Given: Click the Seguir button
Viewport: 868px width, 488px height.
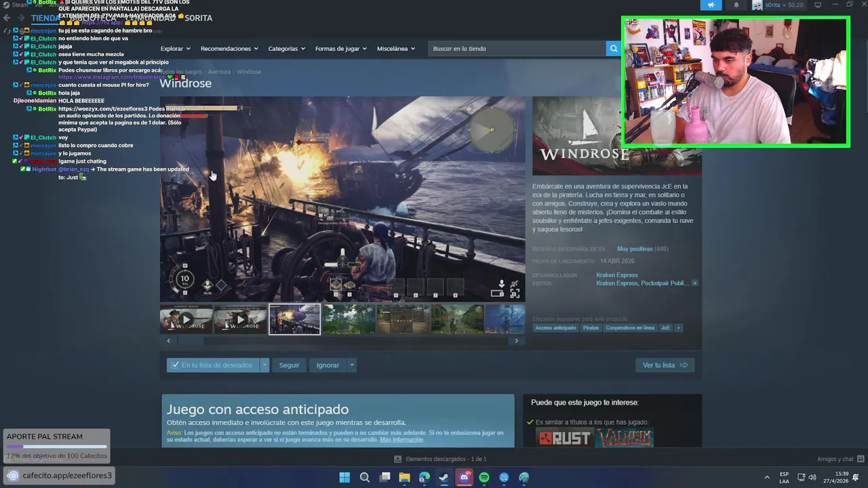Looking at the screenshot, I should pyautogui.click(x=289, y=365).
